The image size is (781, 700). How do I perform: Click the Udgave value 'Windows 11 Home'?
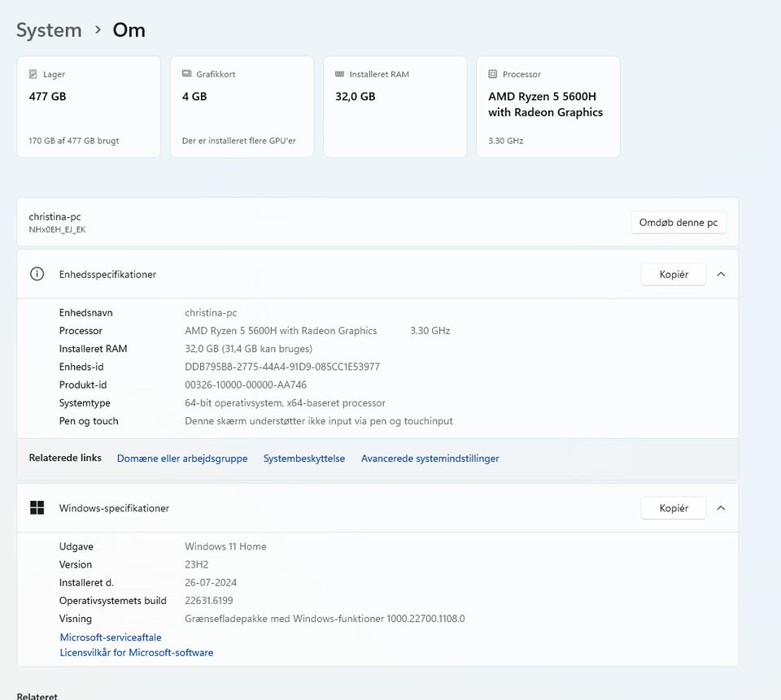(x=225, y=546)
